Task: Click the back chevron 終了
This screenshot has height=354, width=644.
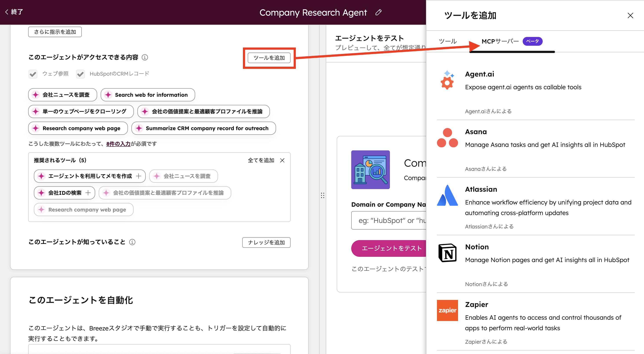Action: point(14,12)
